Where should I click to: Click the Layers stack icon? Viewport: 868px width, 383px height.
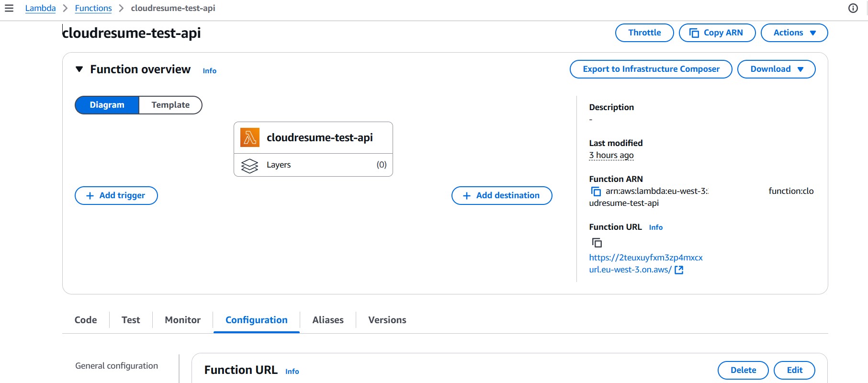point(249,165)
